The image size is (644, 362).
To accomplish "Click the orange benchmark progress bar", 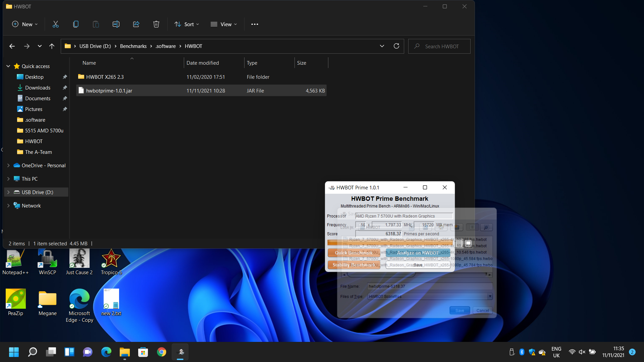I will pyautogui.click(x=390, y=243).
